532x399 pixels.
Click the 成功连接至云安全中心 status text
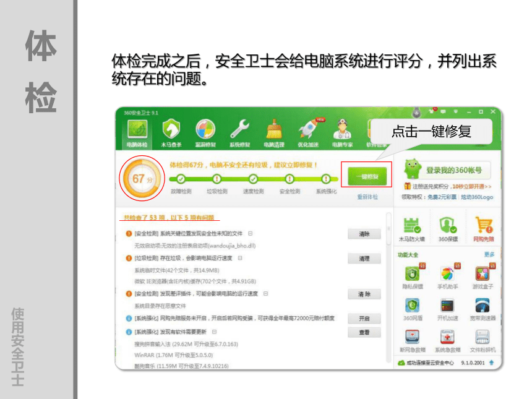tap(430, 363)
